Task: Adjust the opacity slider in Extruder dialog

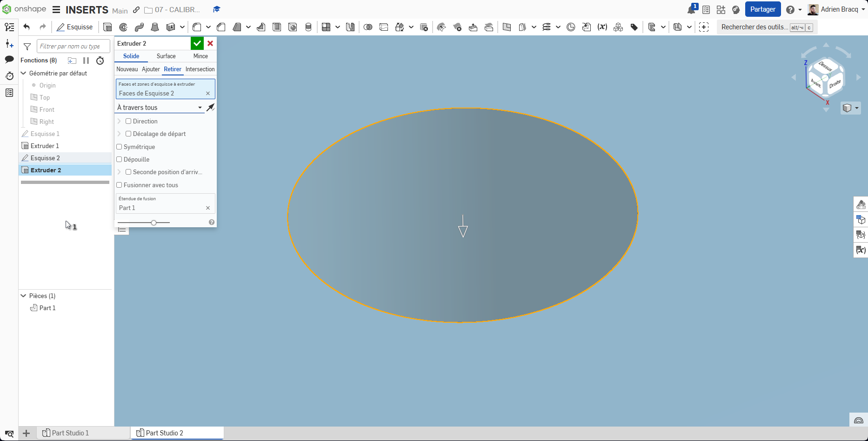Action: point(154,223)
